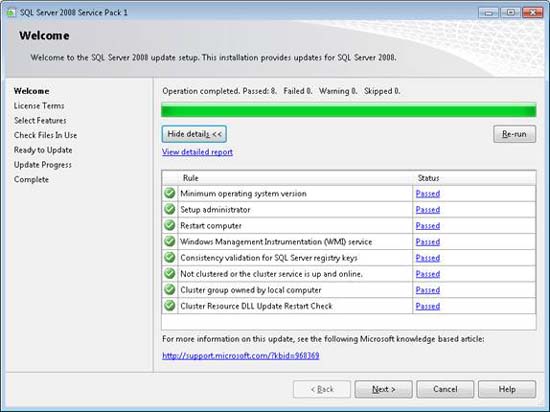Image resolution: width=550 pixels, height=412 pixels.
Task: Select the Welcome step in sidebar
Action: coord(32,91)
